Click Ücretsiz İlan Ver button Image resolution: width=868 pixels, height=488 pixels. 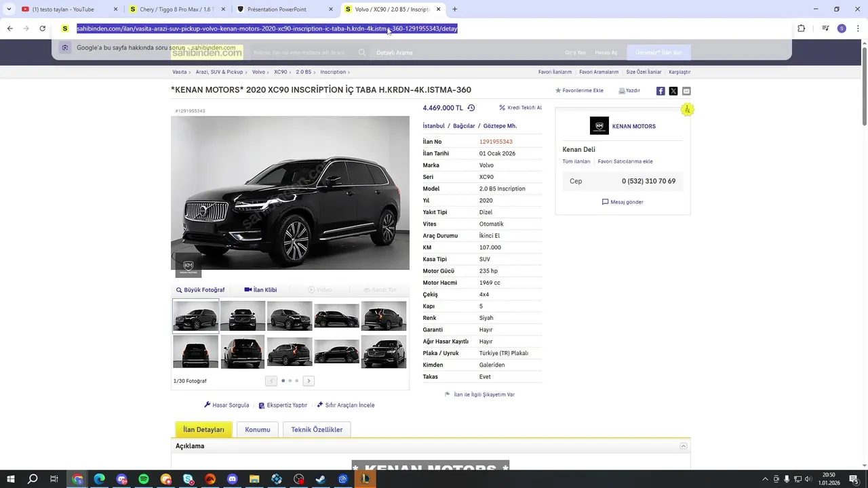pyautogui.click(x=659, y=53)
